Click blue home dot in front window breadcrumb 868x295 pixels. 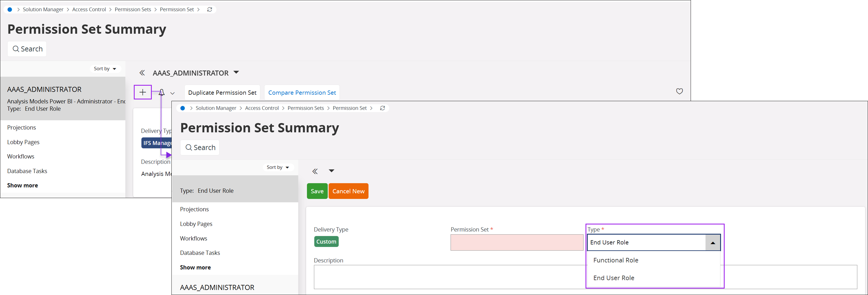[183, 108]
